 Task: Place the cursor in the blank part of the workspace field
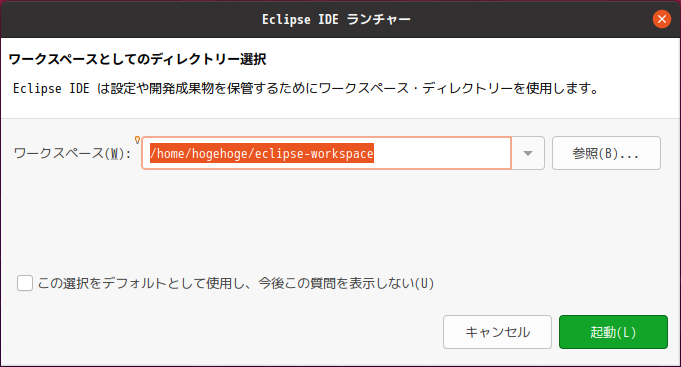pos(441,153)
